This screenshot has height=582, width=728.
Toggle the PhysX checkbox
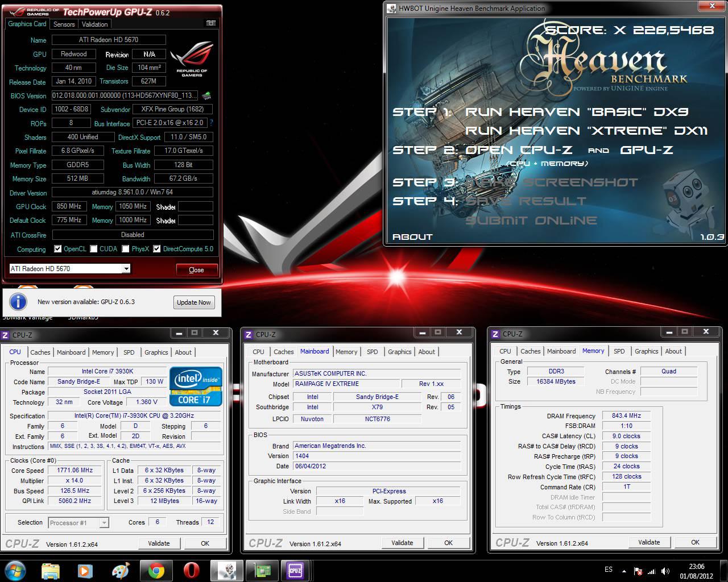[x=126, y=249]
